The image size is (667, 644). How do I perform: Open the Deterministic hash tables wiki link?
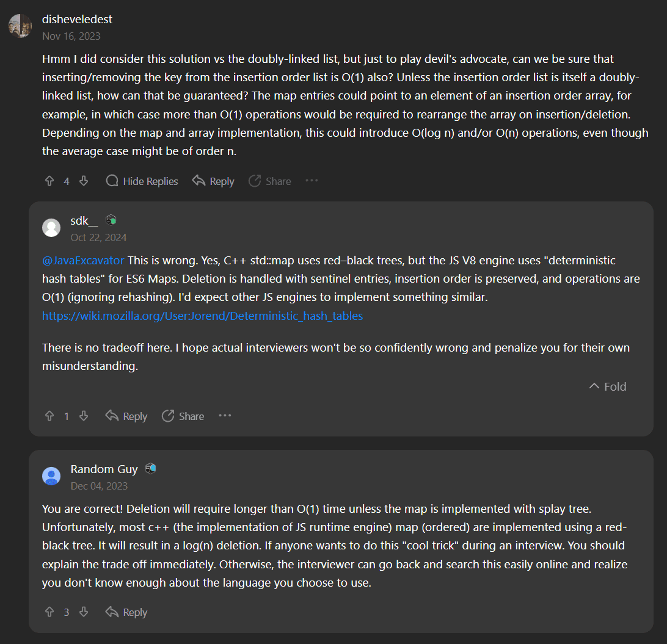coord(202,316)
